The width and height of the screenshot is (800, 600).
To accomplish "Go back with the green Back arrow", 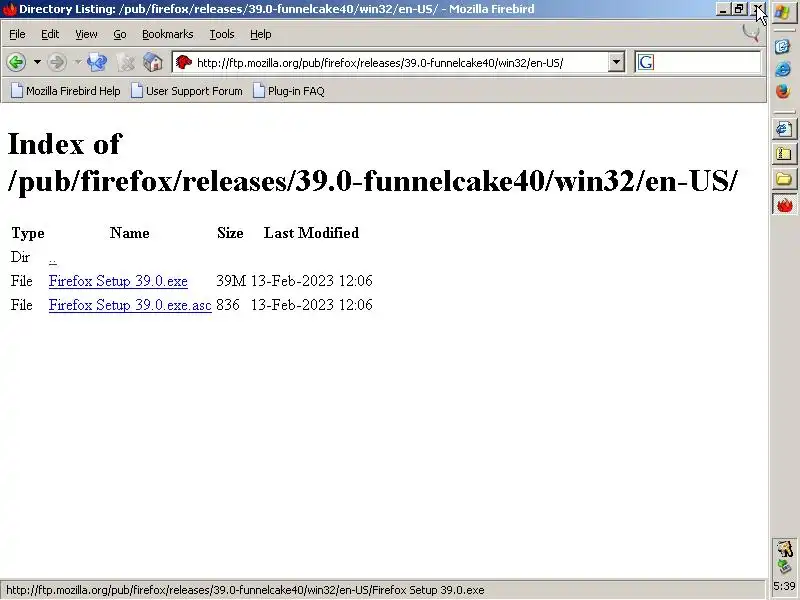I will tap(16, 62).
